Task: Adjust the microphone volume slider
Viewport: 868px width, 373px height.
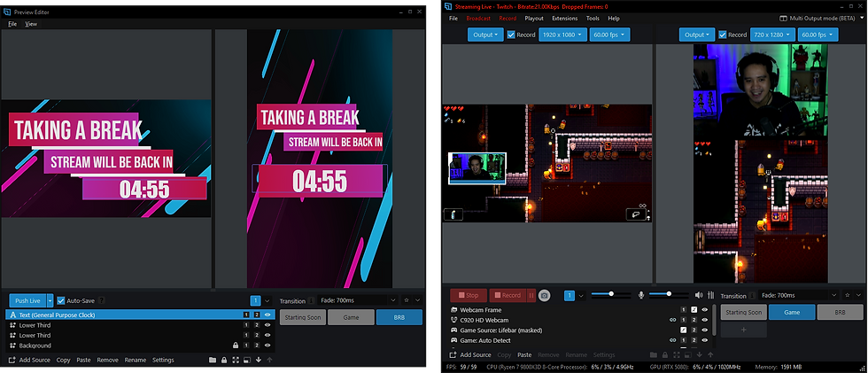Action: pyautogui.click(x=612, y=294)
